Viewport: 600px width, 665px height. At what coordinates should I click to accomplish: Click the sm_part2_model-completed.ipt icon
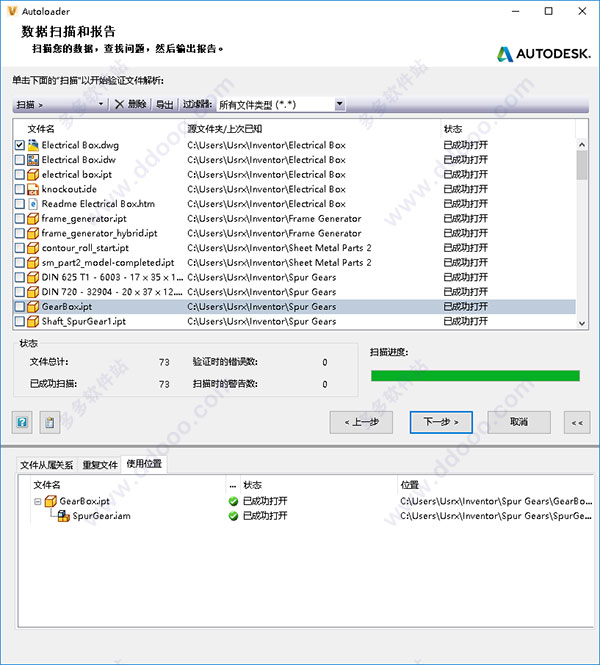[33, 263]
